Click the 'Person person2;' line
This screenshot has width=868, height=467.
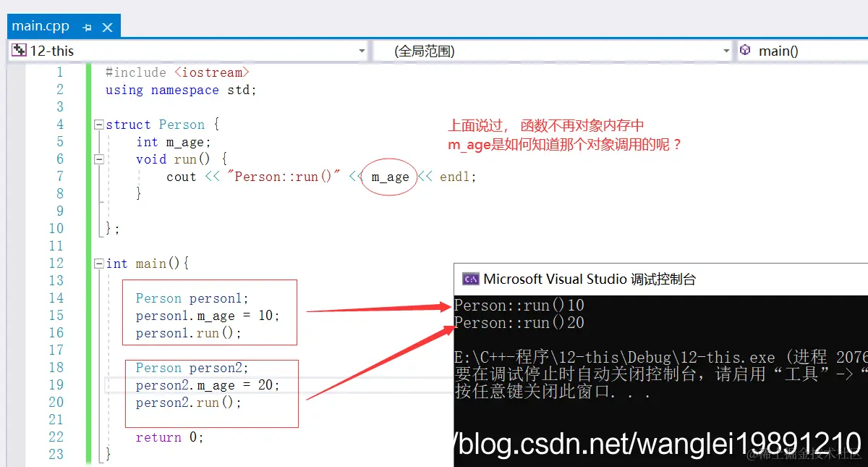pyautogui.click(x=192, y=368)
